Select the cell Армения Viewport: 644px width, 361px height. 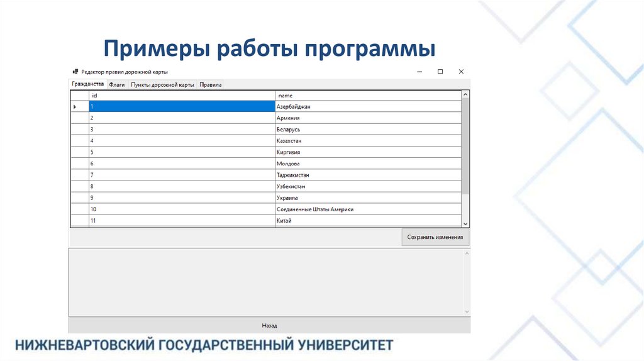pyautogui.click(x=368, y=118)
